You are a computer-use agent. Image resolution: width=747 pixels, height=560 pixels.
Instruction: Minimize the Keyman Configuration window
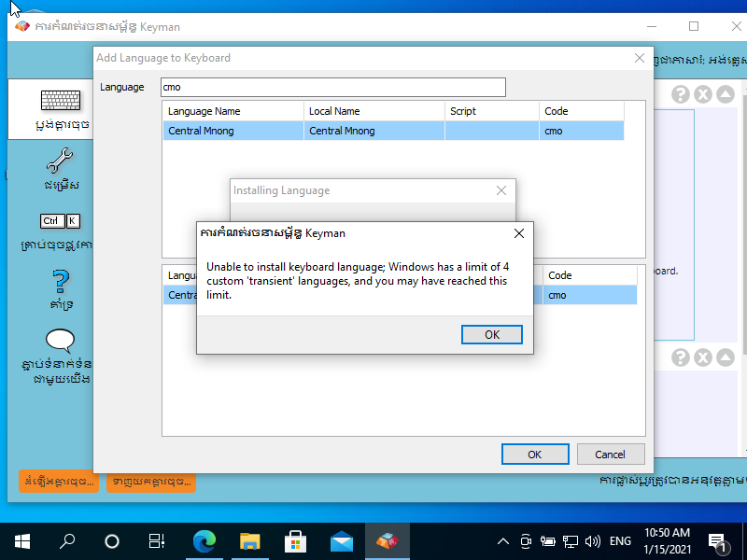[x=652, y=26]
